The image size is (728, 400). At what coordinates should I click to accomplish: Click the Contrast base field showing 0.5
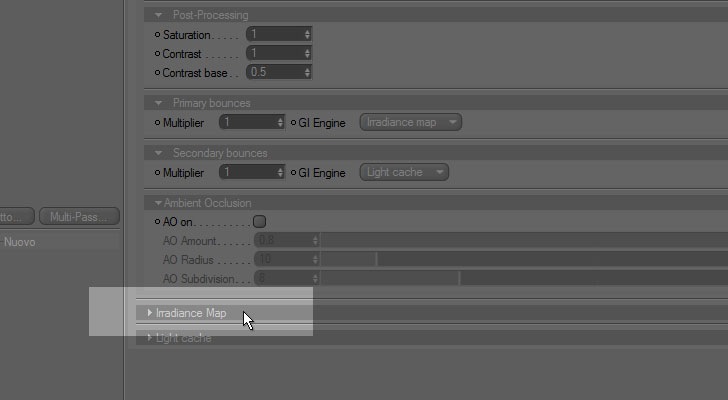point(279,72)
